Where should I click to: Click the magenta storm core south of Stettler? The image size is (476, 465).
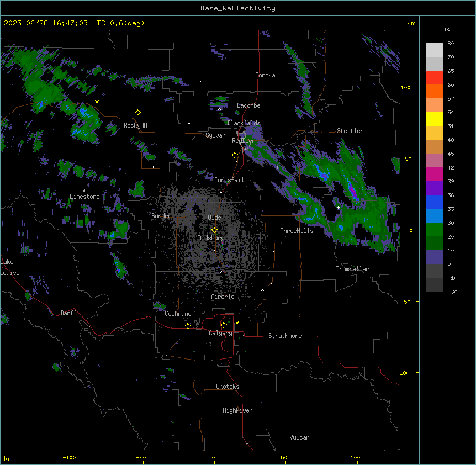click(x=352, y=190)
